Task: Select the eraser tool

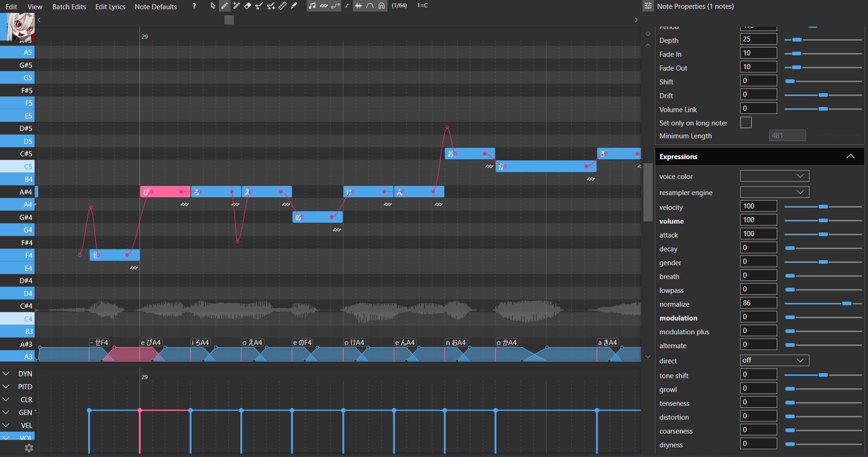Action: point(249,6)
